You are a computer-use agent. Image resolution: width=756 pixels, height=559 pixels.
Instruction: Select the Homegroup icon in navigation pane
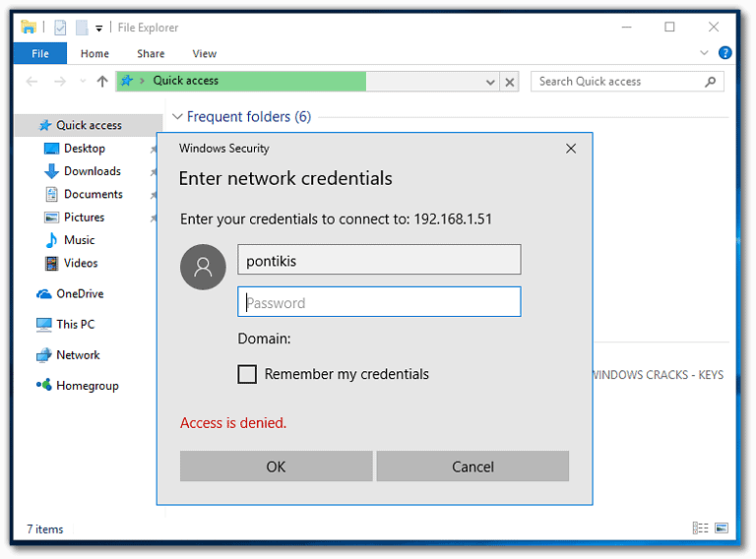(44, 386)
